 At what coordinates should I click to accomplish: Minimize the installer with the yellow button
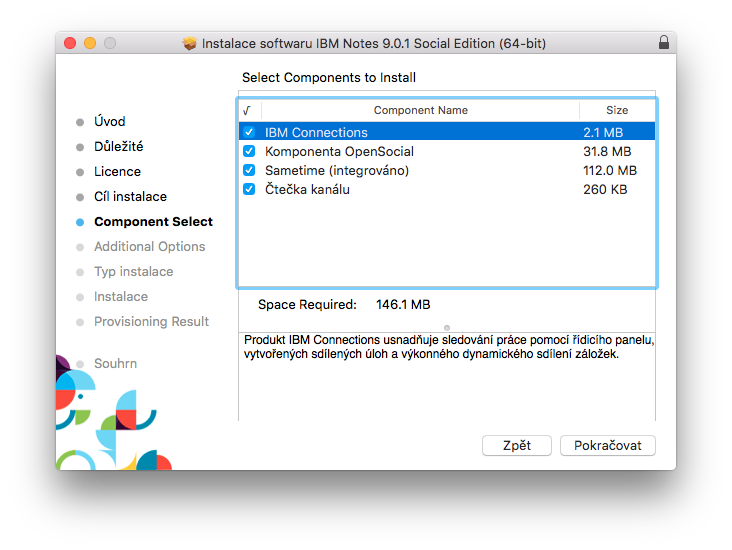tap(90, 43)
